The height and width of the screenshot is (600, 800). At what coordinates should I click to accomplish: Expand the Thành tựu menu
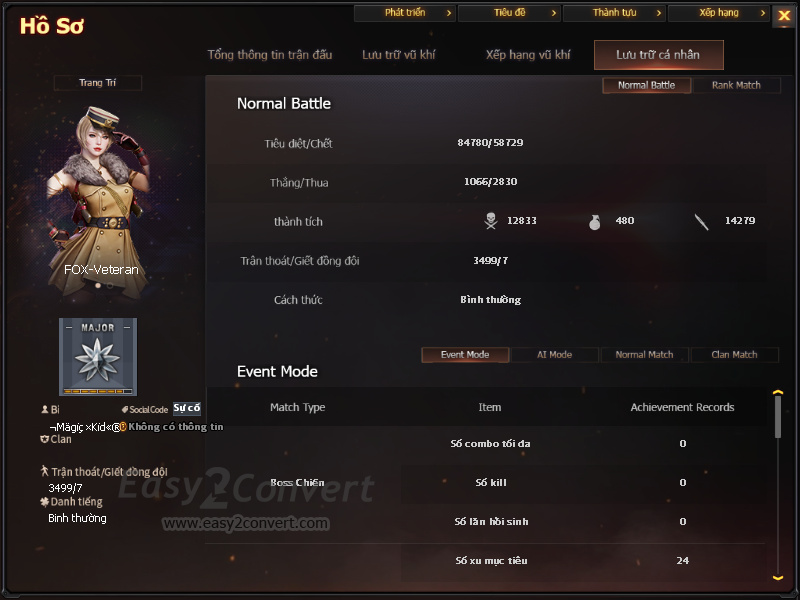tap(614, 13)
